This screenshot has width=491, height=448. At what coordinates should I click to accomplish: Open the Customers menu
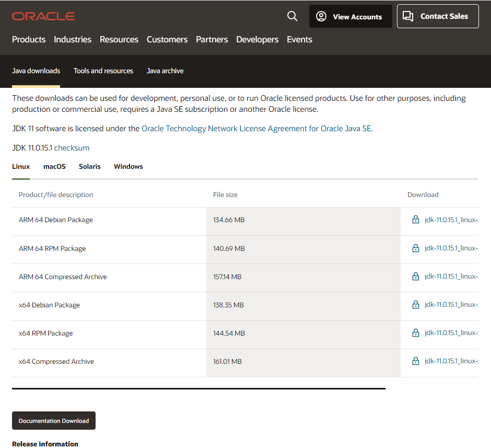(x=167, y=40)
